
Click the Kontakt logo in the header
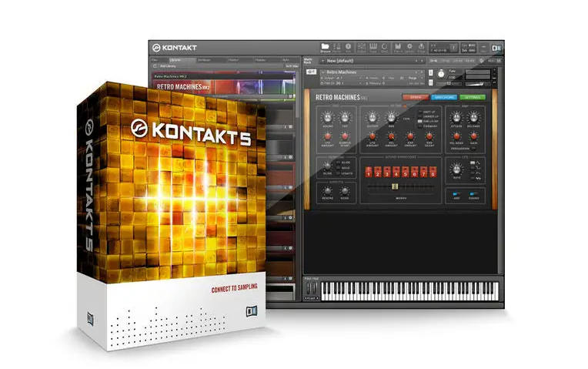pyautogui.click(x=175, y=48)
